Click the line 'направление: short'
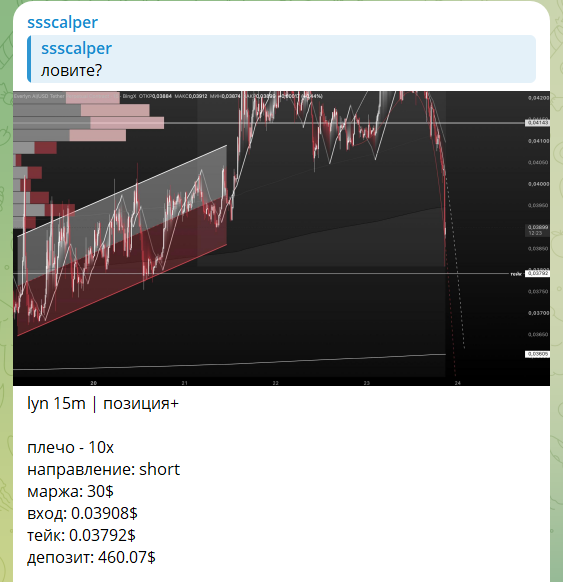The height and width of the screenshot is (582, 563). pyautogui.click(x=104, y=470)
